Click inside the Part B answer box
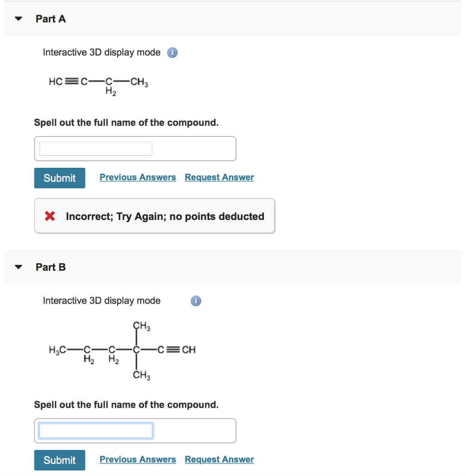Viewport: 466px width, 476px height. click(x=95, y=430)
